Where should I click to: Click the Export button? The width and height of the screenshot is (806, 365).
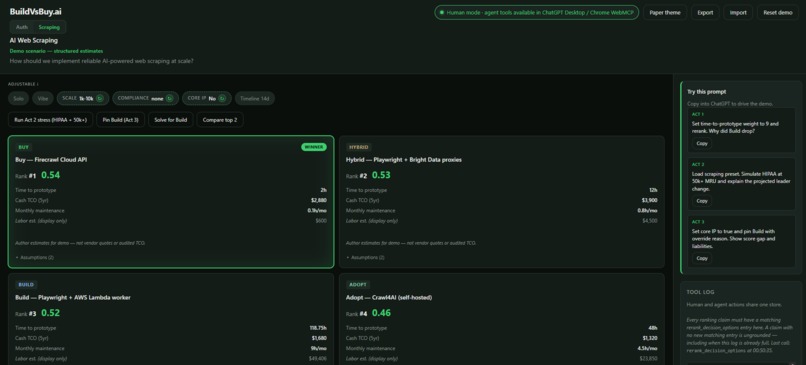point(705,12)
